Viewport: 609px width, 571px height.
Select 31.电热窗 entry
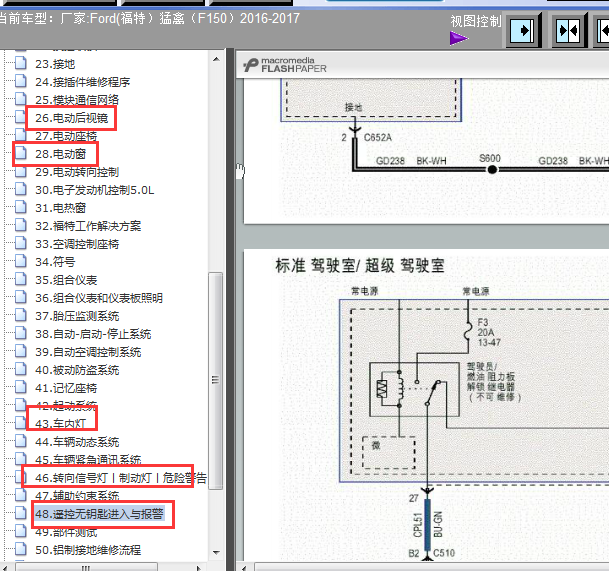(x=60, y=208)
